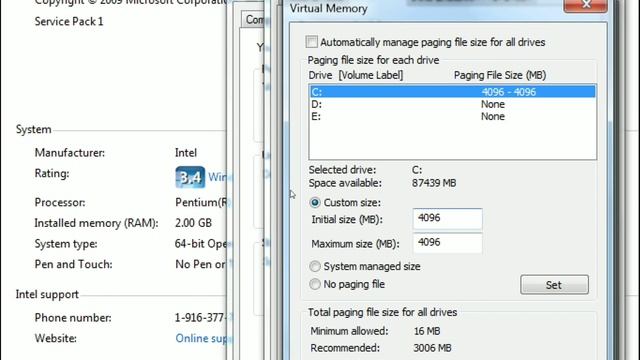This screenshot has height=360, width=640.
Task: Click the Recommended 3006 MB value
Action: 432,348
